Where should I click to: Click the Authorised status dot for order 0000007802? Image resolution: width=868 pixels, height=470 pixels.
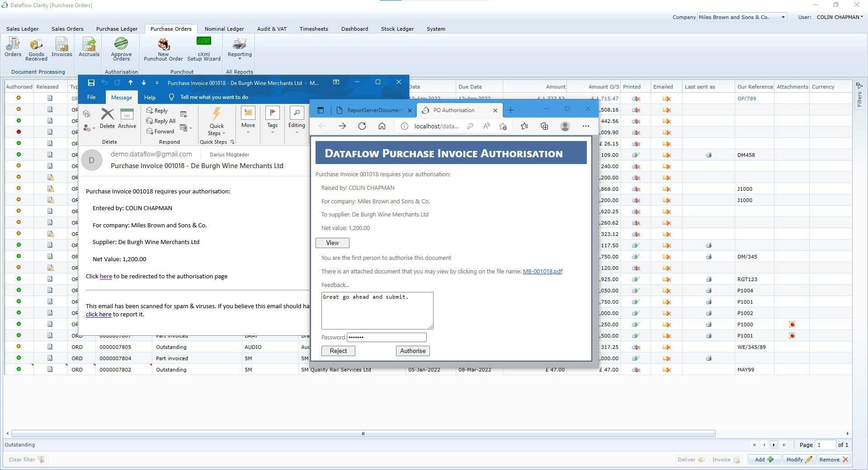point(19,370)
